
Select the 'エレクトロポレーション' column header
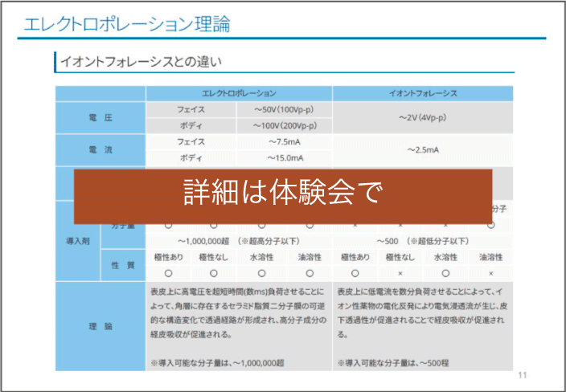point(239,93)
